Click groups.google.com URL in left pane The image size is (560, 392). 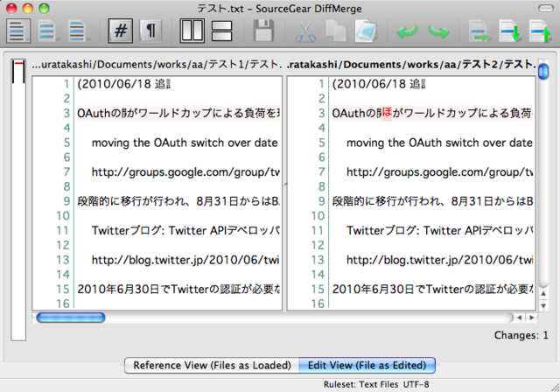(185, 172)
